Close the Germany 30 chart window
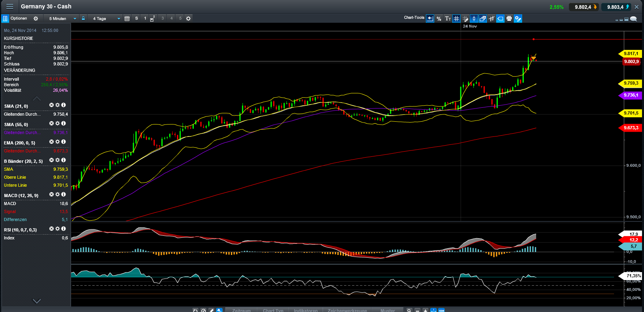 point(636,7)
